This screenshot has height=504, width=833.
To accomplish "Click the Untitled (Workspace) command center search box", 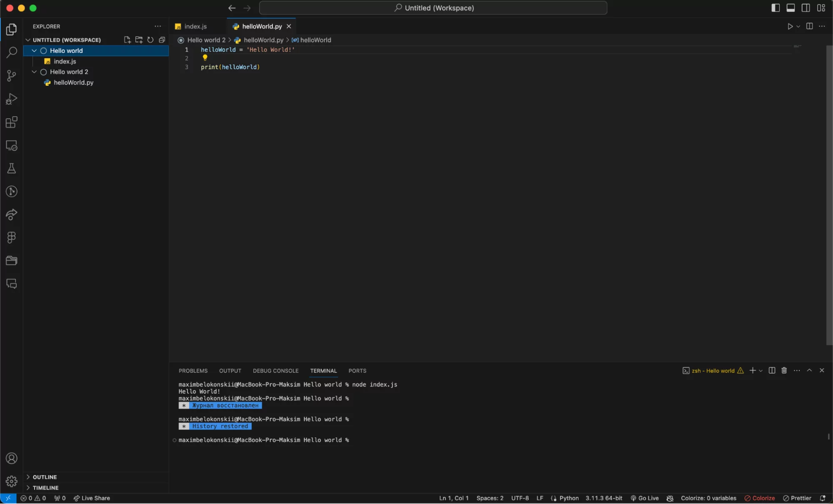I will pyautogui.click(x=433, y=8).
